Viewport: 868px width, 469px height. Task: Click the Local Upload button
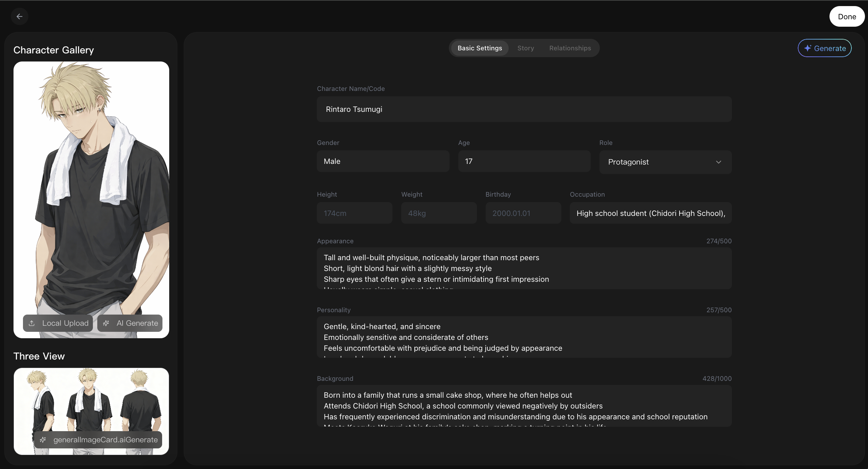point(58,323)
